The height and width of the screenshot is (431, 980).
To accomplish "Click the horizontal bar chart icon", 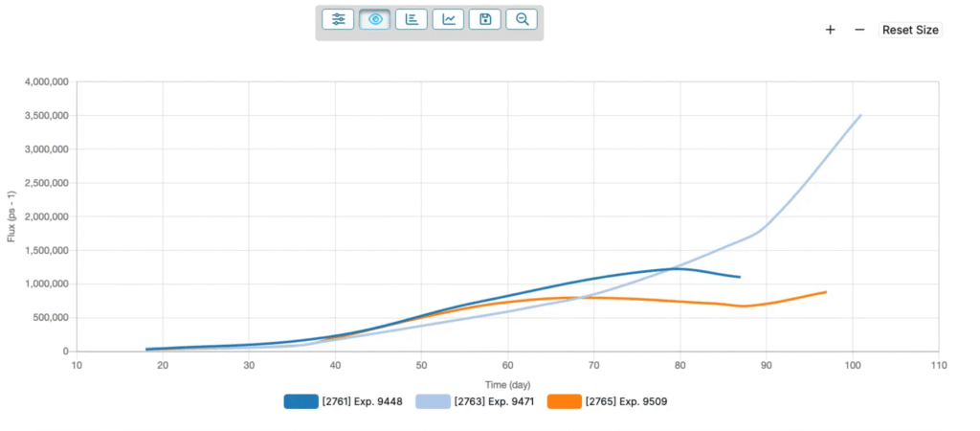I will click(x=412, y=19).
